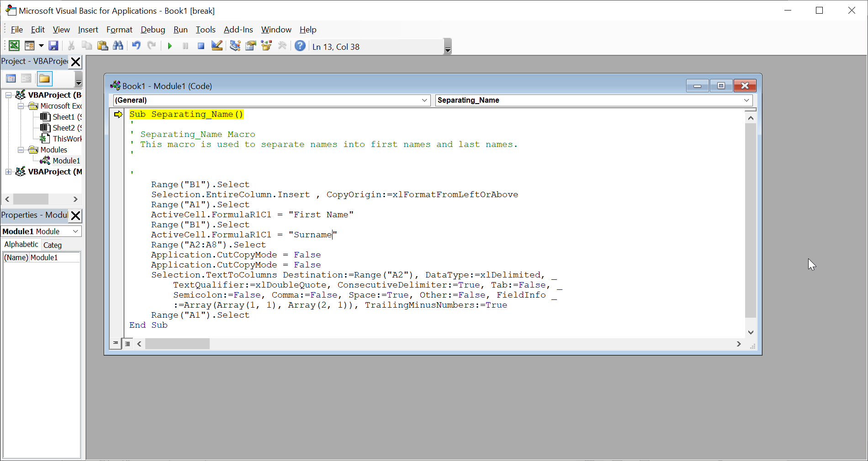Click the code window horizontal scrollbar thumb

tap(177, 344)
